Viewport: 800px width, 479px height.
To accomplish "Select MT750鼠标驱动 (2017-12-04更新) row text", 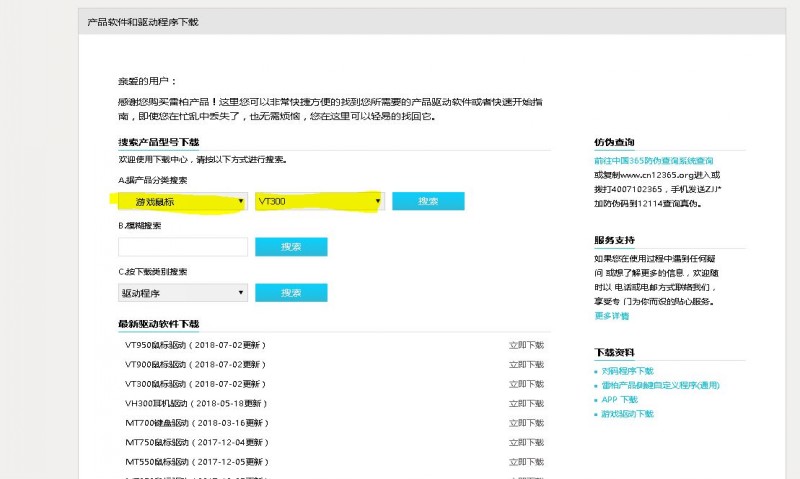I will point(197,442).
